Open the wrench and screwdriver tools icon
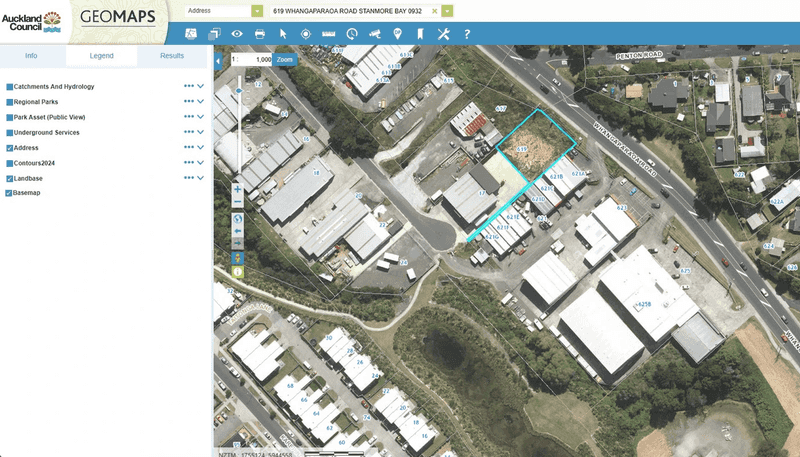This screenshot has height=457, width=800. (444, 34)
